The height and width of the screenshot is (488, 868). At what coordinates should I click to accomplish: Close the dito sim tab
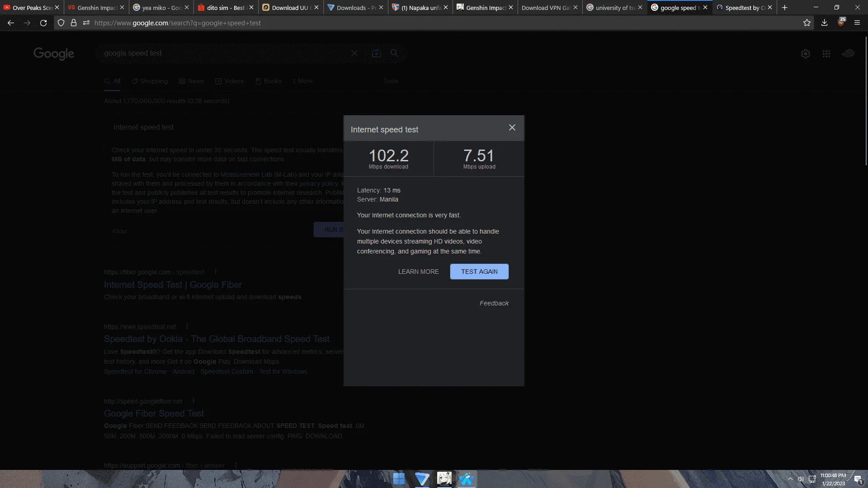pyautogui.click(x=251, y=8)
